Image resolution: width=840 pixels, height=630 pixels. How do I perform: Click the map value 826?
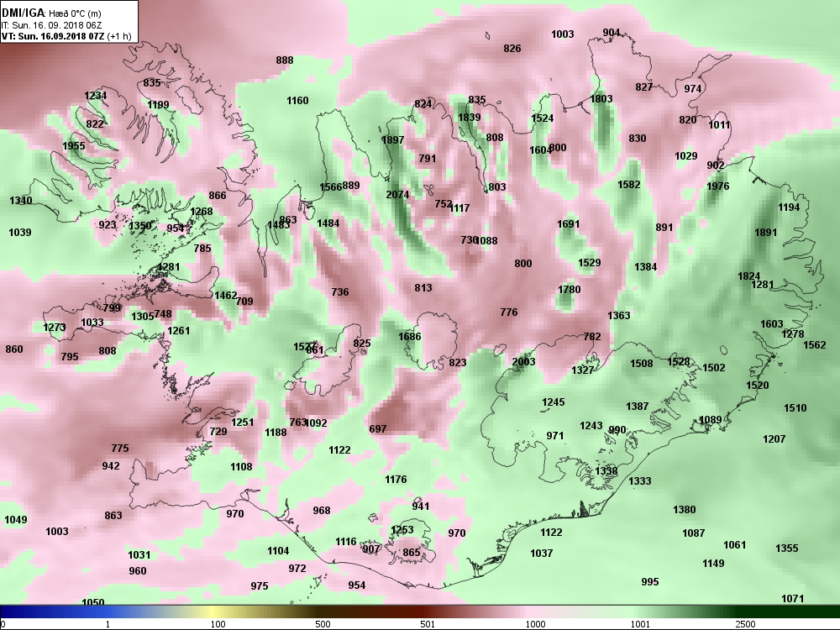(512, 49)
